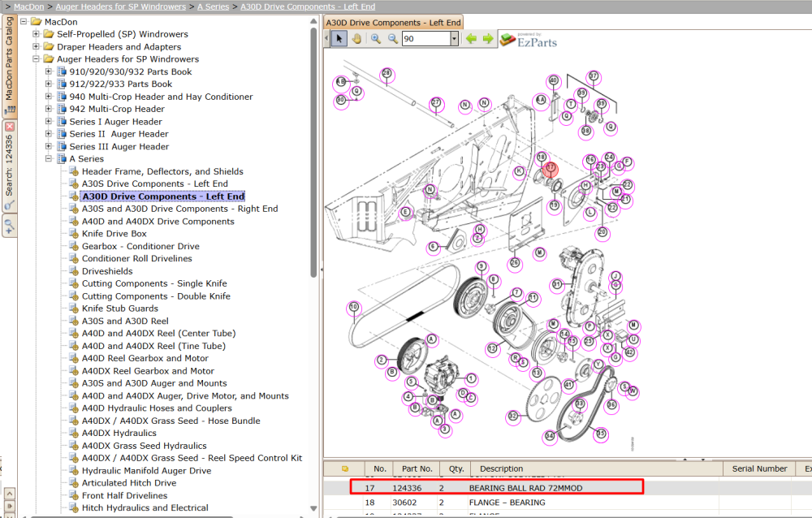Open 912/922/933 Parts Book

pos(121,84)
